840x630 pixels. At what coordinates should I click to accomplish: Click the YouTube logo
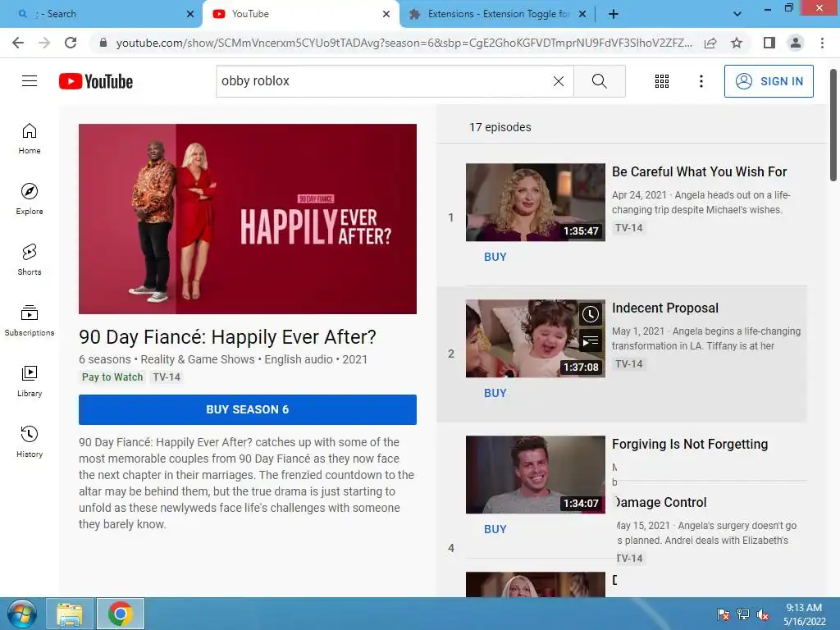click(x=96, y=81)
